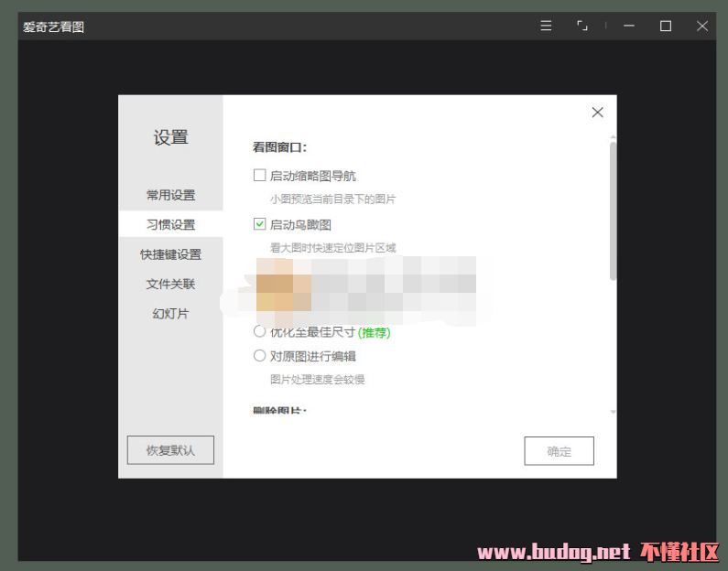This screenshot has height=571, width=728.
Task: Click the scrollbar up arrow in settings
Action: tap(613, 137)
